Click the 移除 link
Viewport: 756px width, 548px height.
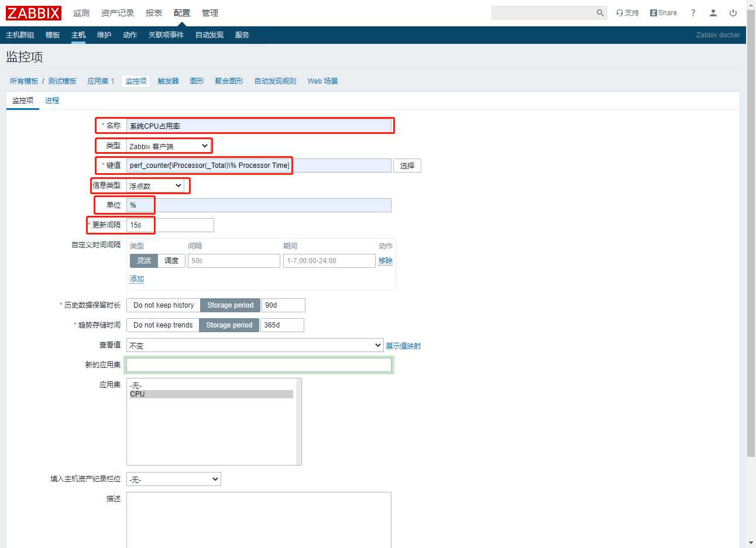386,261
